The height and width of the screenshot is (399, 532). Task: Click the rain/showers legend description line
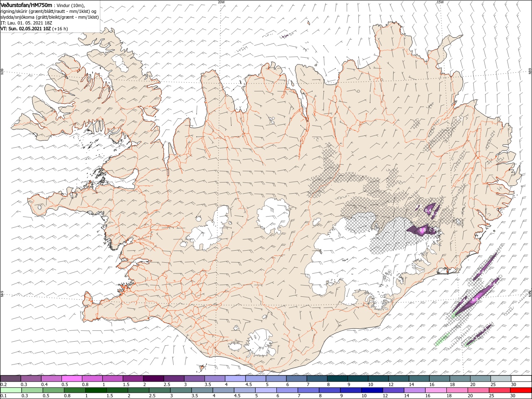pos(49,11)
